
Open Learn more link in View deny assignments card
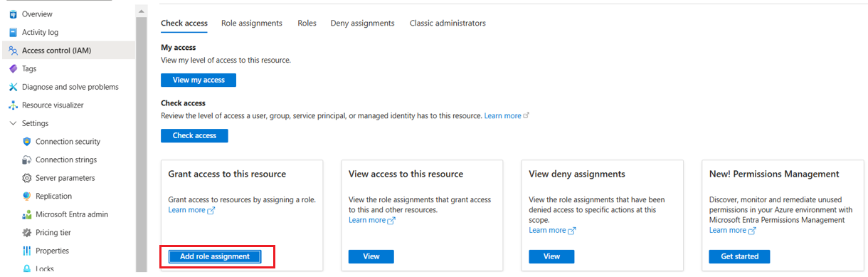[x=547, y=231]
